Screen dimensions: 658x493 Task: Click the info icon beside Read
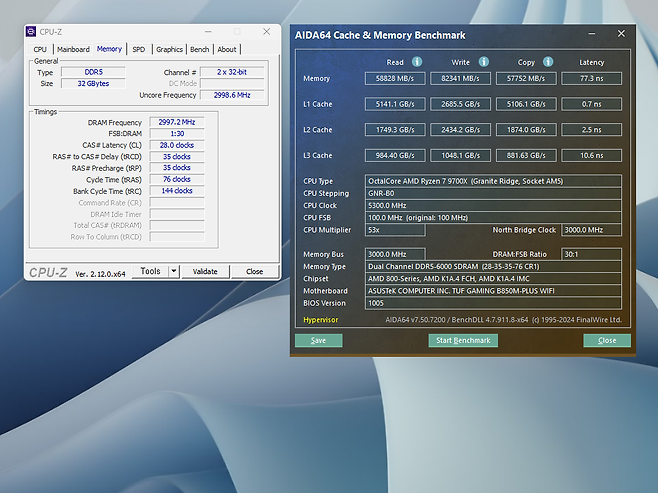(x=417, y=62)
